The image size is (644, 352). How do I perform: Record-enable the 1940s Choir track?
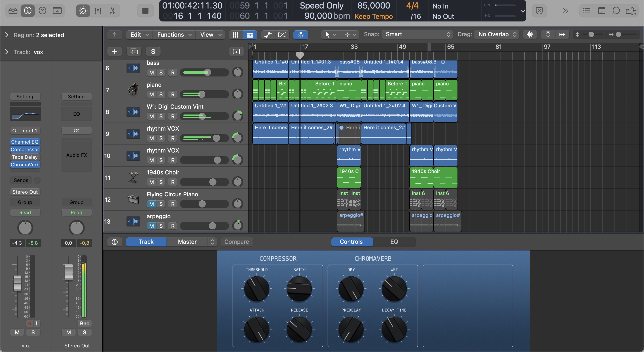click(173, 182)
